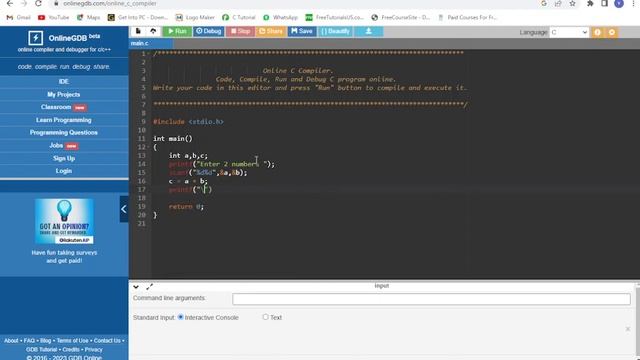Beautify the source code
640x360 pixels.
(x=335, y=31)
